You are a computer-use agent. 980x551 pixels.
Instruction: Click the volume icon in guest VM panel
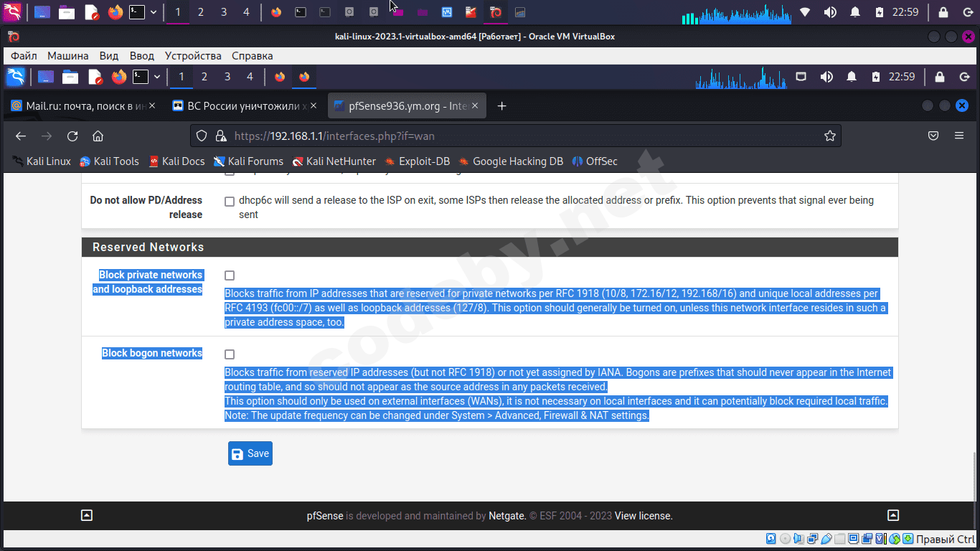pyautogui.click(x=826, y=77)
